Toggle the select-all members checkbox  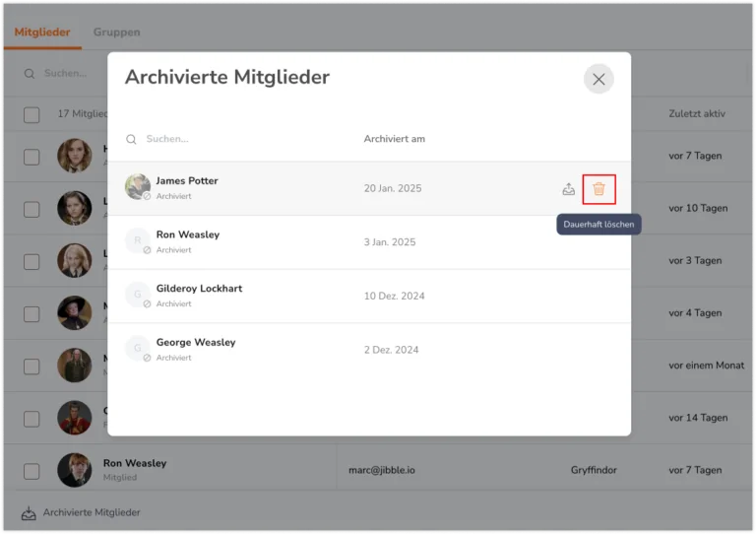31,115
